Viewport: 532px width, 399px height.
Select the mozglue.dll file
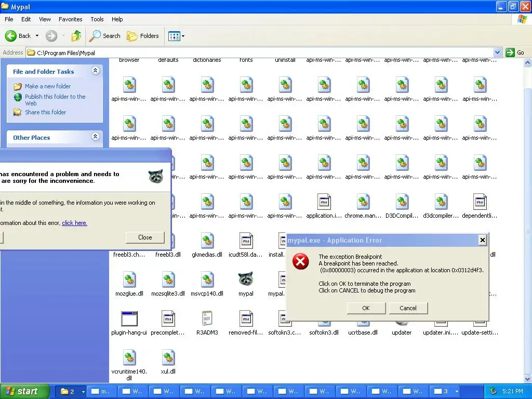coord(129,284)
